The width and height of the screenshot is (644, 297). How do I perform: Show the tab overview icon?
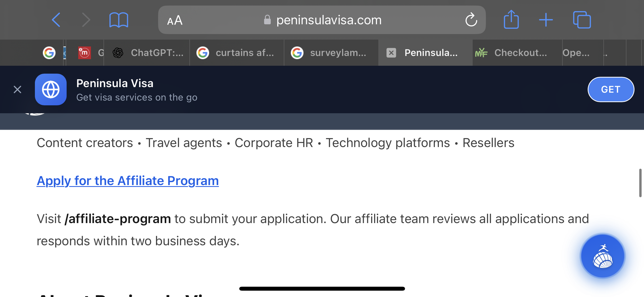(x=582, y=20)
